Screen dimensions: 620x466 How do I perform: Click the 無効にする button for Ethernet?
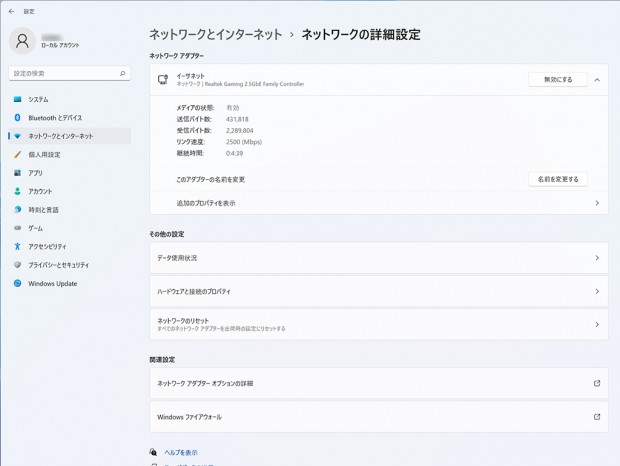coord(557,80)
